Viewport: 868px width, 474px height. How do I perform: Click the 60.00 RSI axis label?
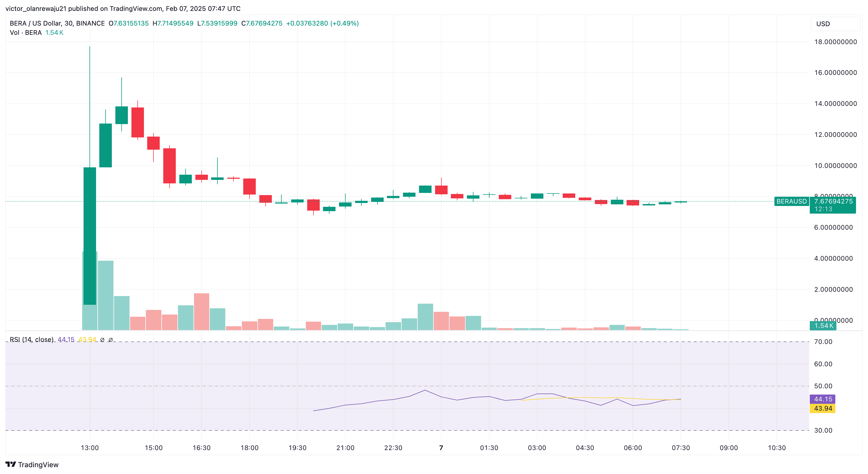[x=823, y=364]
